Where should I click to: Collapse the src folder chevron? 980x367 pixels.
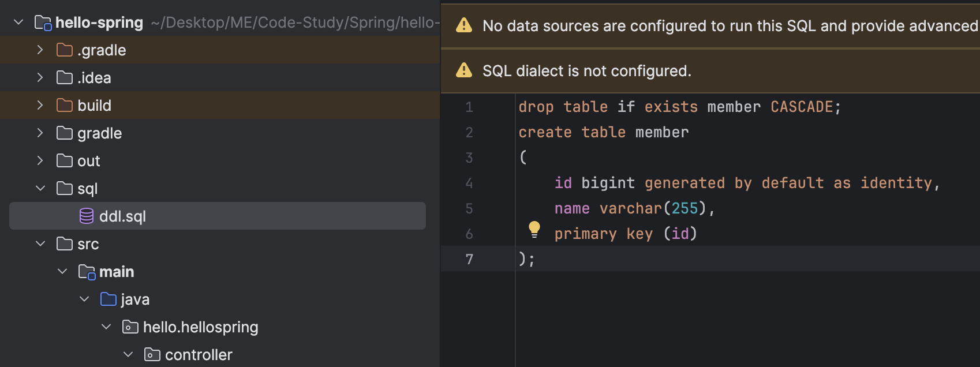click(40, 244)
